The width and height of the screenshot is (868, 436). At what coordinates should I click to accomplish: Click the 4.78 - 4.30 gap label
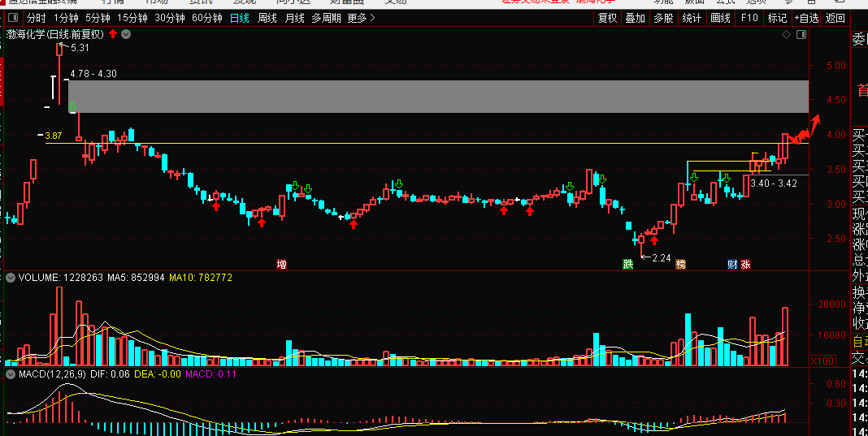(x=93, y=74)
